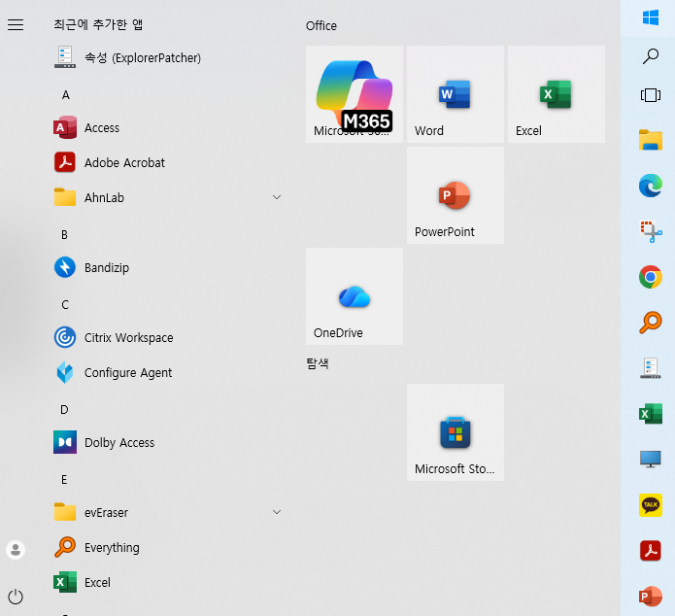Open the user account icon
This screenshot has height=616, width=675.
click(16, 550)
